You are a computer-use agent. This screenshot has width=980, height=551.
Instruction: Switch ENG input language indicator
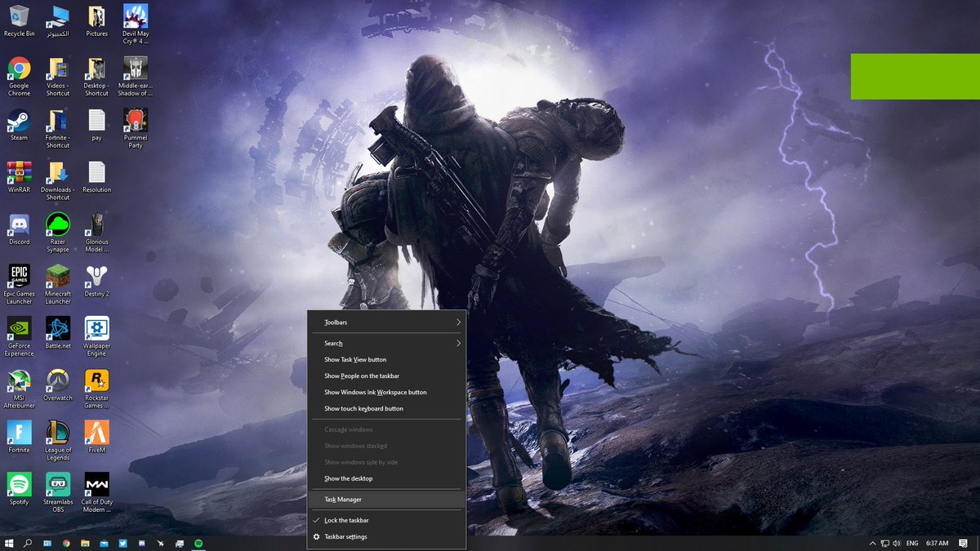click(x=912, y=543)
